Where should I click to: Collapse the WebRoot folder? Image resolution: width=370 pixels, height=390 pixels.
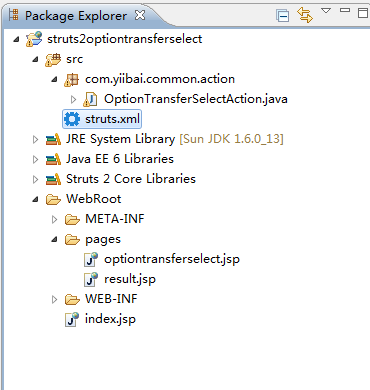pyautogui.click(x=35, y=199)
